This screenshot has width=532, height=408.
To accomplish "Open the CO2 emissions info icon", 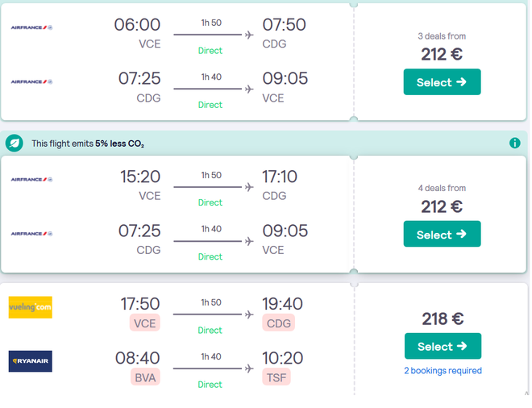I will click(x=515, y=144).
